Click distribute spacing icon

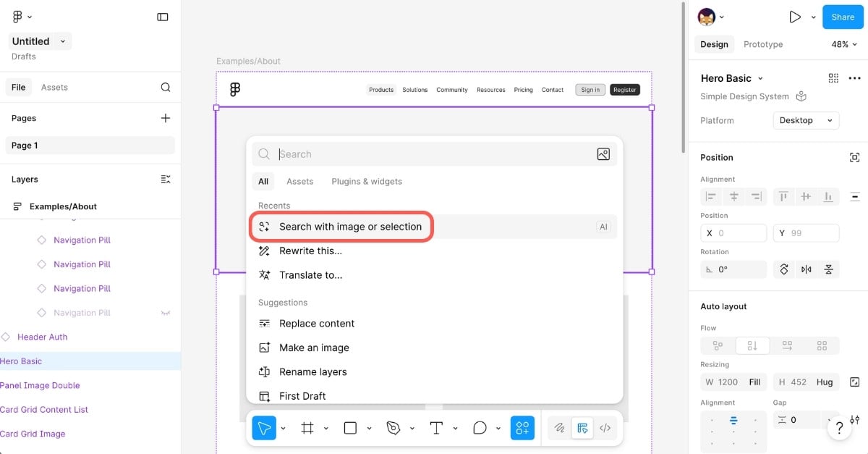click(854, 196)
